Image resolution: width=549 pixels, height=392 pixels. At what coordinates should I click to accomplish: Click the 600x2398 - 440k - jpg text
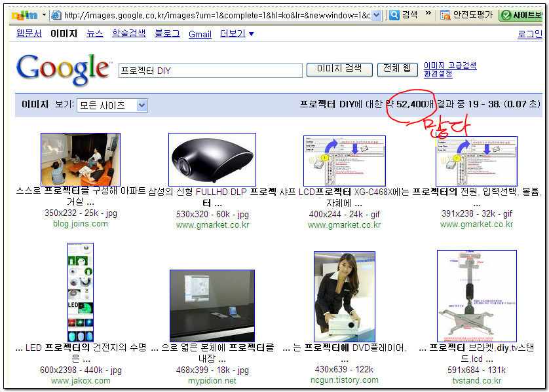pyautogui.click(x=81, y=370)
